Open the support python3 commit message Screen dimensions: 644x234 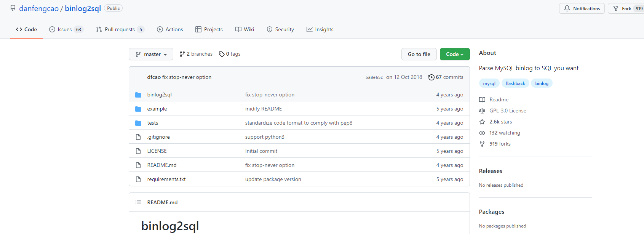click(265, 137)
